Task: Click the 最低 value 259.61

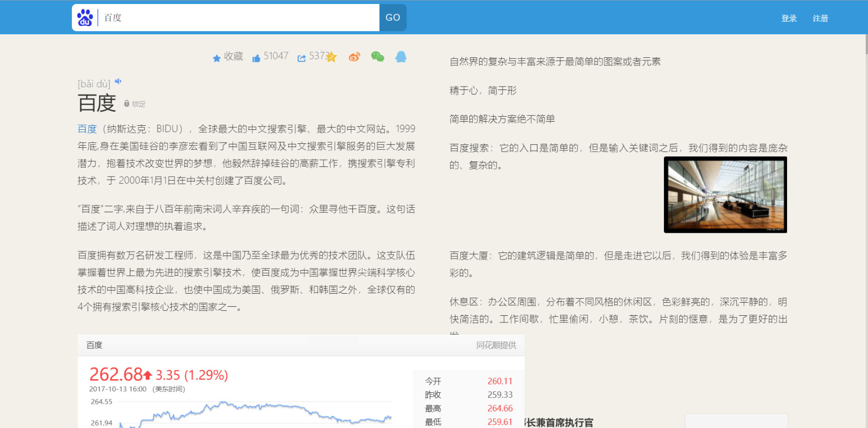Action: (x=500, y=422)
